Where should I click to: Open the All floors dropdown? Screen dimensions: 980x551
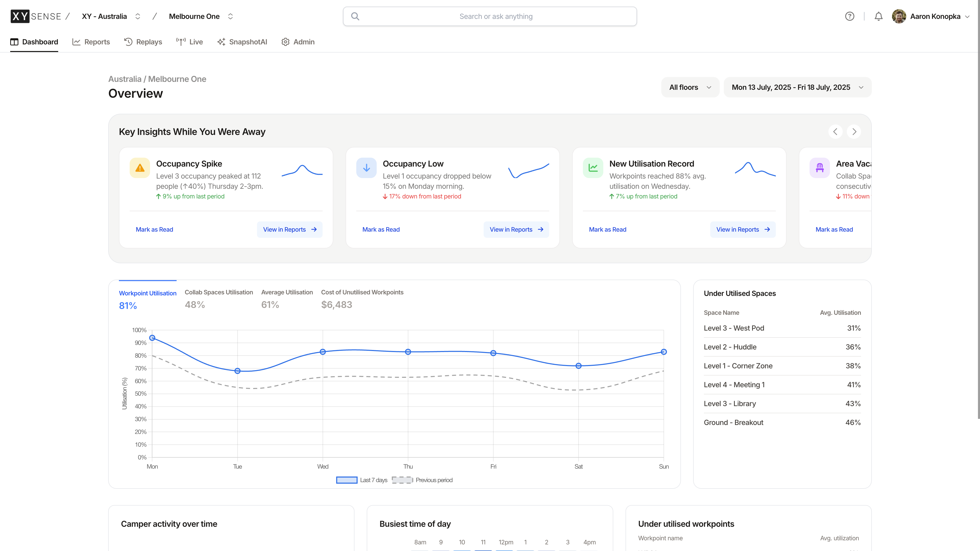[690, 87]
